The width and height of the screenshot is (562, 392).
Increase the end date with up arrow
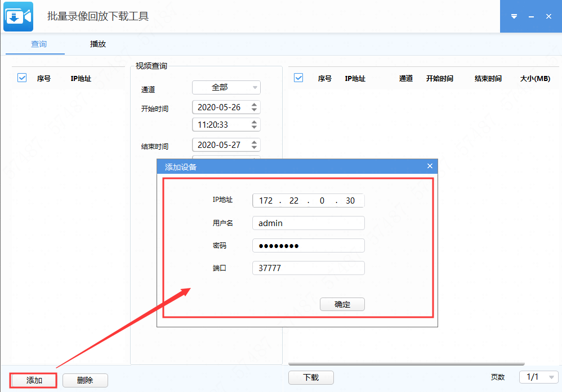pos(254,142)
